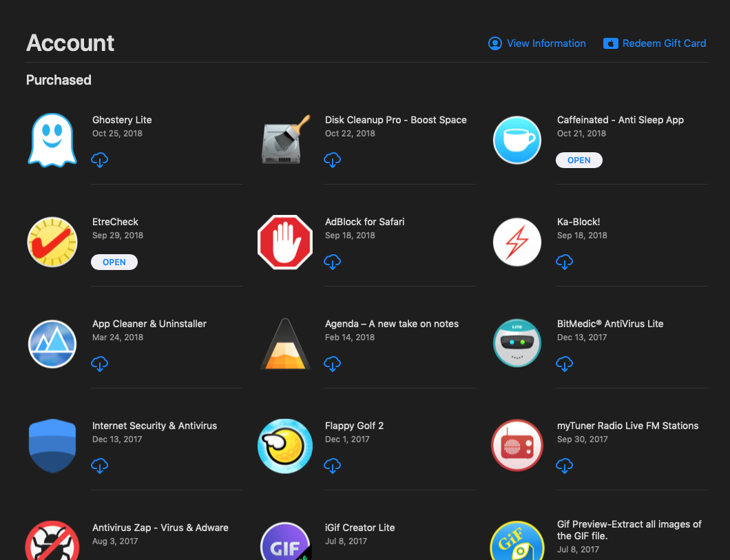Download myTuner Radio via cloud icon
The width and height of the screenshot is (730, 560).
click(564, 466)
